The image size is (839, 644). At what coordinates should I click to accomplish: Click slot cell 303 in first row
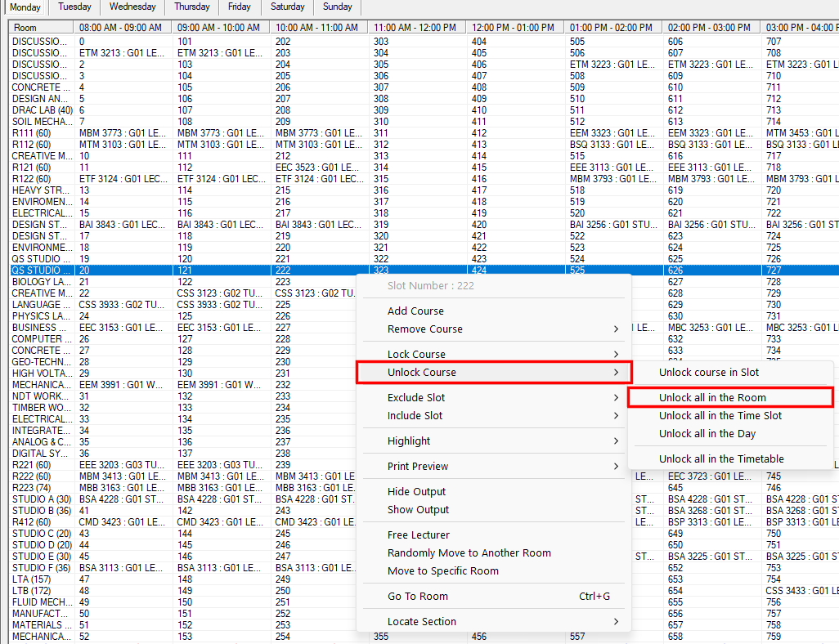(x=417, y=42)
